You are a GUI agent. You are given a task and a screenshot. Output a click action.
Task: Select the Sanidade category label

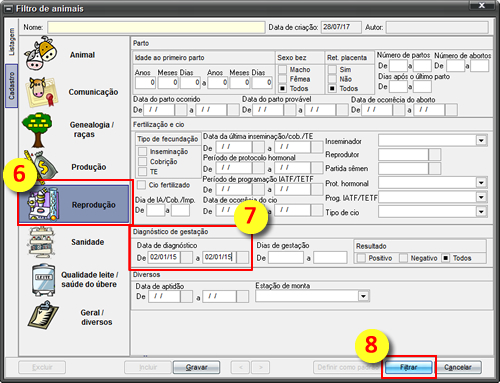pos(87,242)
